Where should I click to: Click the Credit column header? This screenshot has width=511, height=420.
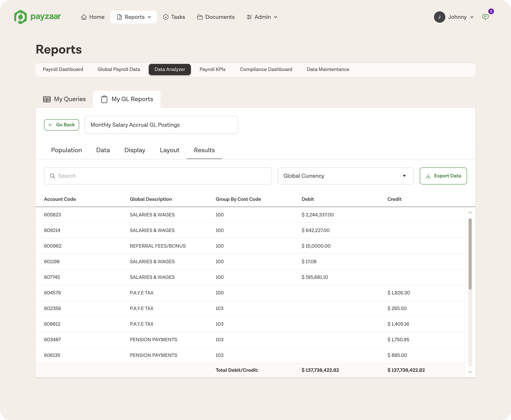click(394, 199)
